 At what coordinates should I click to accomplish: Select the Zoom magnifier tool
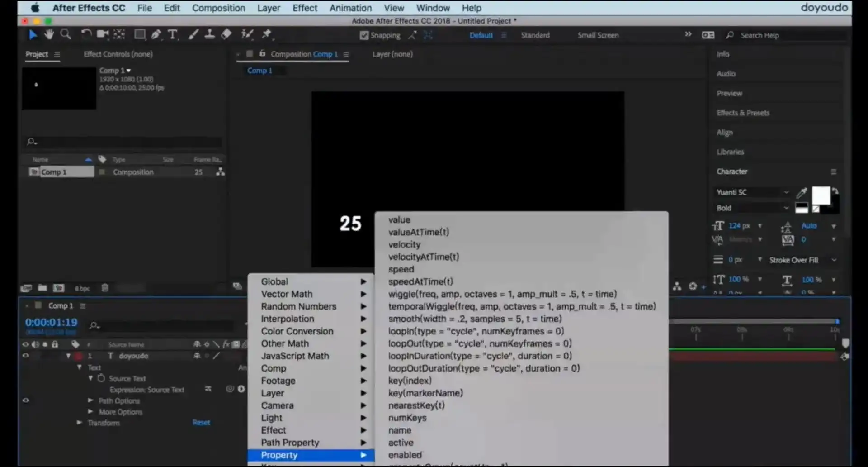click(66, 34)
